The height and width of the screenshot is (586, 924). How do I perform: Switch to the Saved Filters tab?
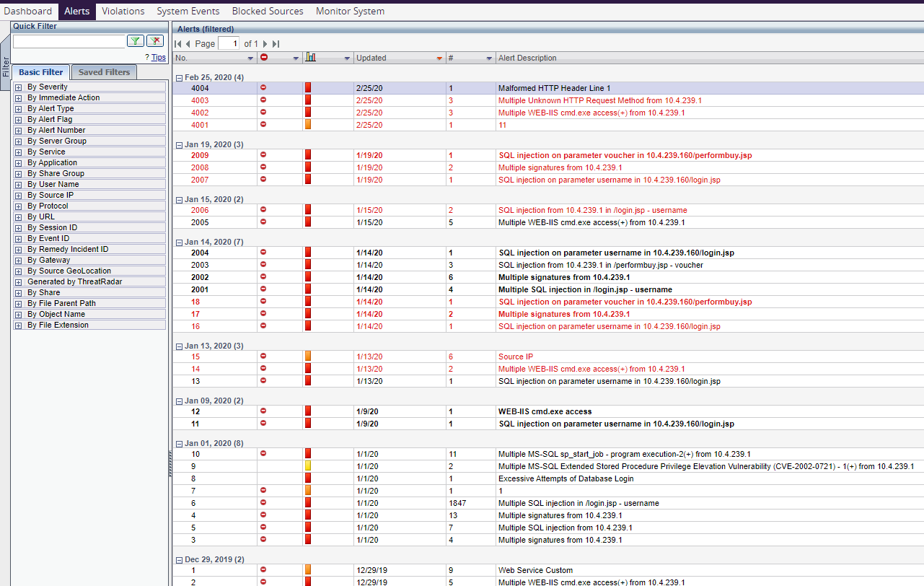103,71
